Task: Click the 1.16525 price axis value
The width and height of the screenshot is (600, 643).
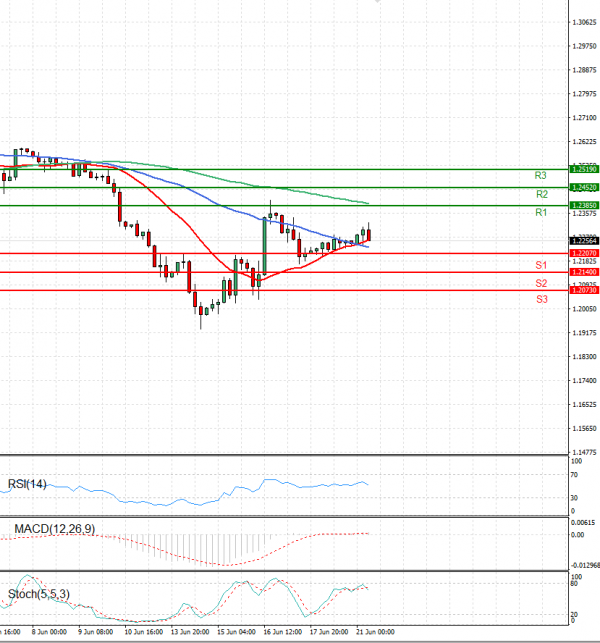Action: point(584,405)
